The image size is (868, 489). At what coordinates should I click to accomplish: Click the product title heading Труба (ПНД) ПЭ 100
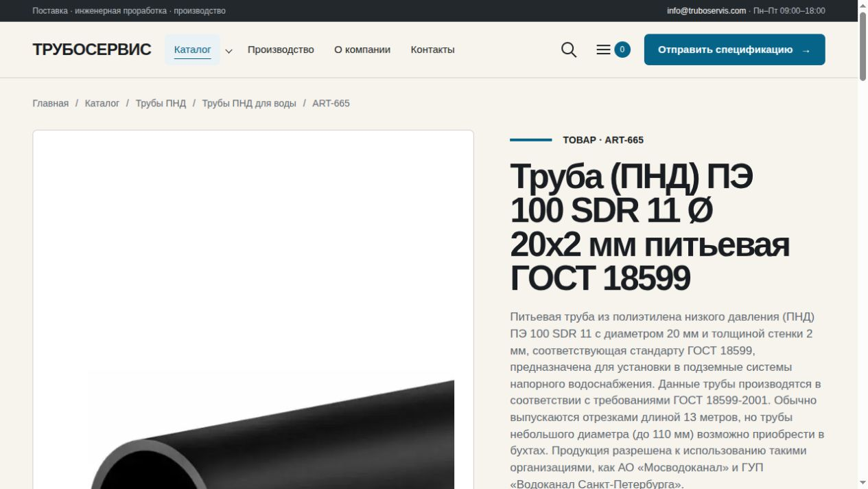[650, 227]
